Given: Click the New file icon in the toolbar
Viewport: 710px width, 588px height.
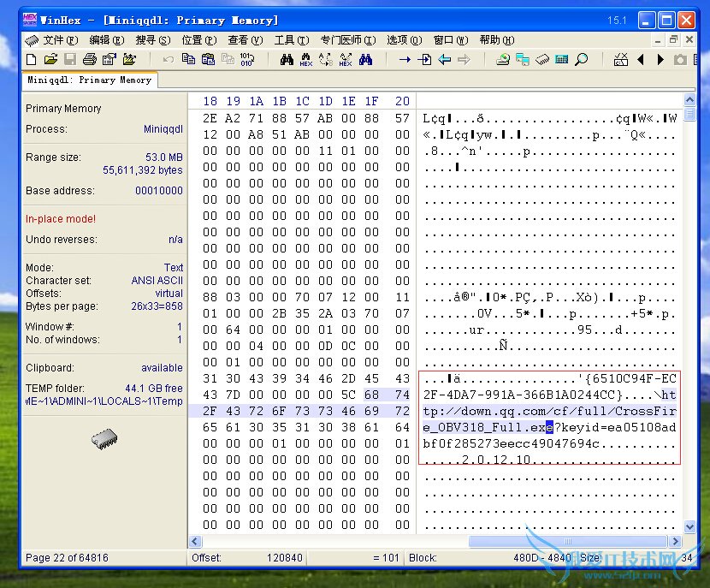Looking at the screenshot, I should pos(32,59).
